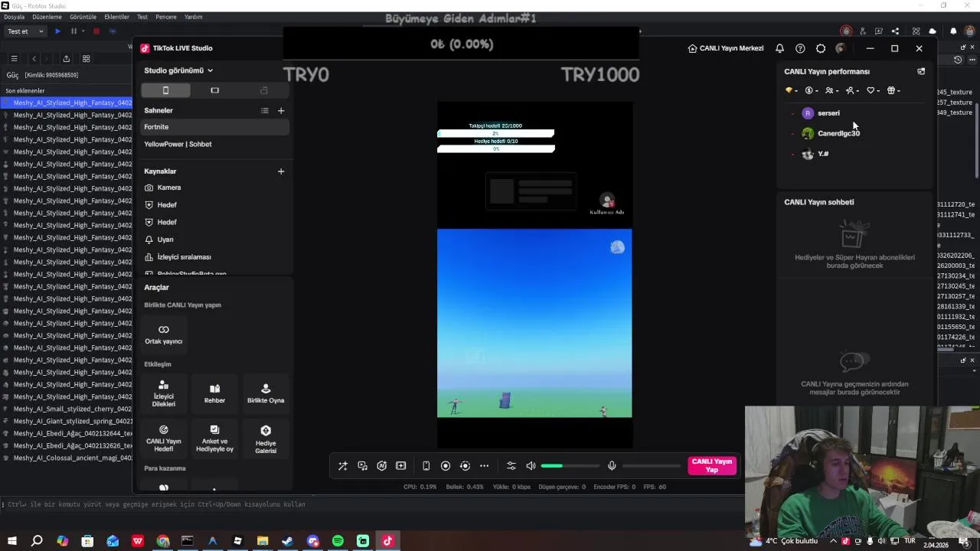
Task: Open Steam from the taskbar
Action: pyautogui.click(x=287, y=541)
